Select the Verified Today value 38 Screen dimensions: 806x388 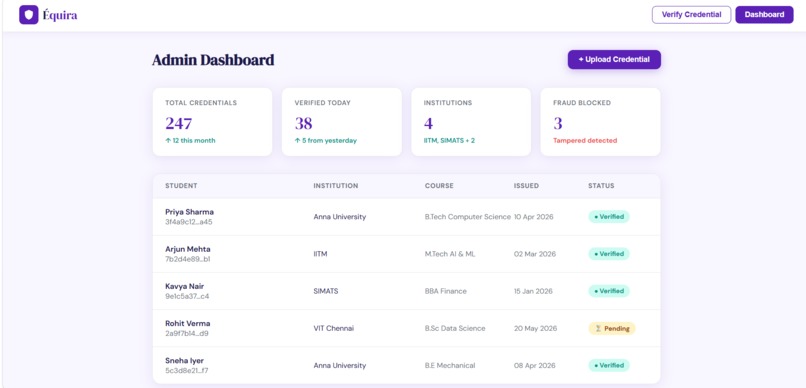pos(303,123)
